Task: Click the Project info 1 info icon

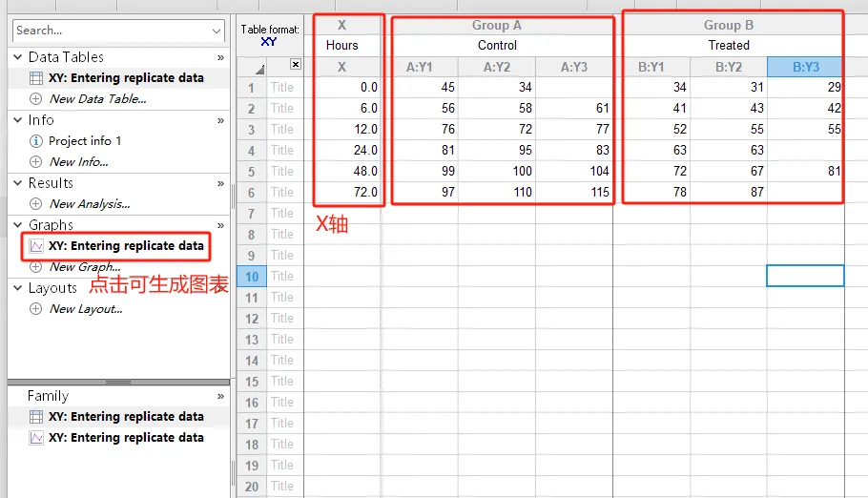Action: pyautogui.click(x=36, y=141)
